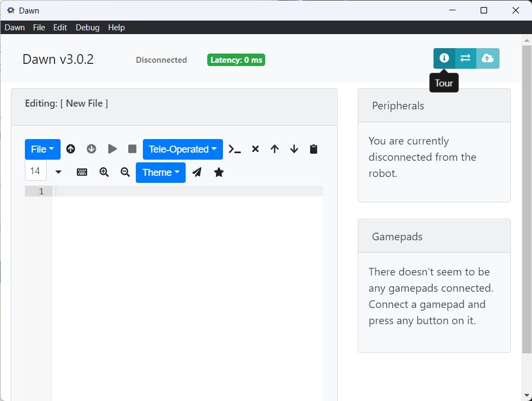Click the scrollbar down arrow
The height and width of the screenshot is (401, 532).
coord(527,395)
